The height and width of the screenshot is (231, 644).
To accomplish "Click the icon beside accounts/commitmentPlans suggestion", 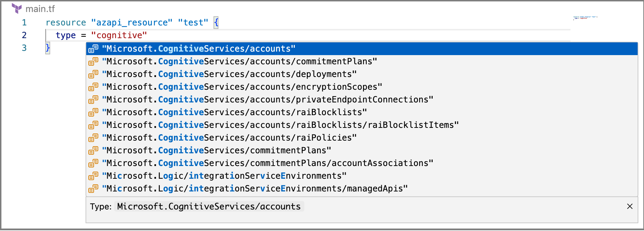I will coord(93,61).
